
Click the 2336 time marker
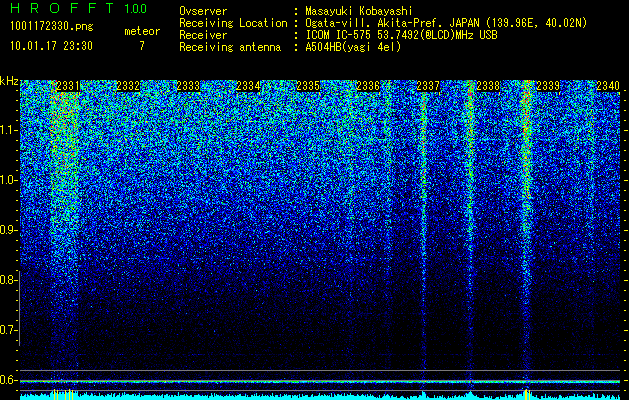(x=368, y=86)
